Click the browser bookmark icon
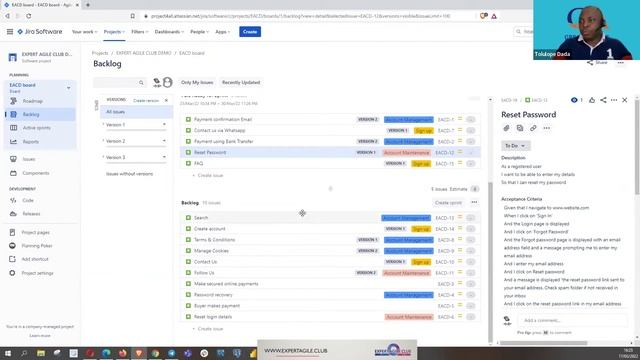This screenshot has height=360, width=640. (x=133, y=16)
